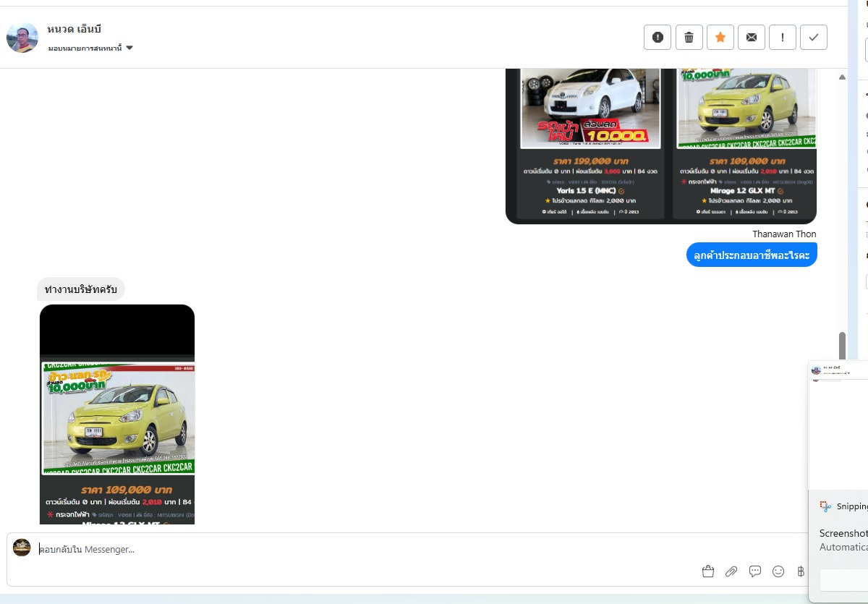Select the ทำงานบริษัทครับ message bubble

[81, 289]
